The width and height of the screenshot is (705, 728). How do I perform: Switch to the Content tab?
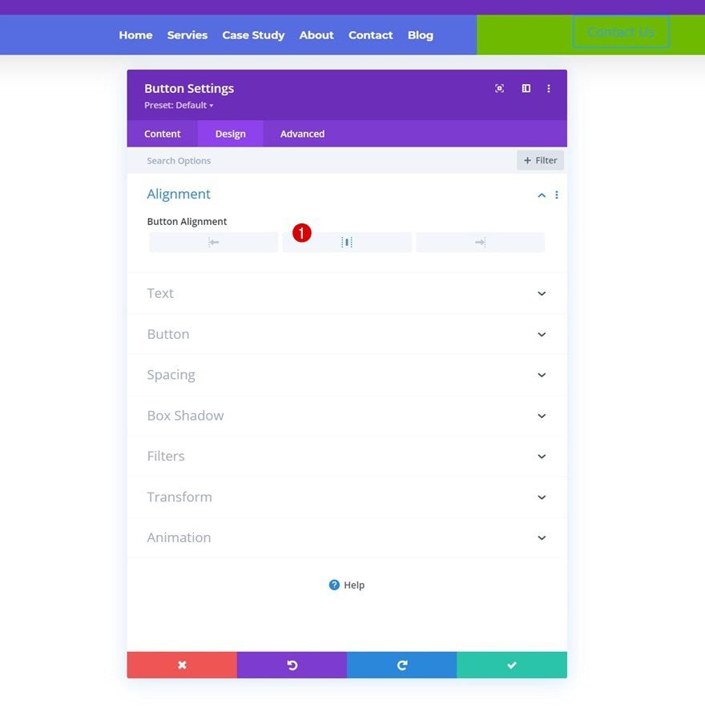coord(163,134)
